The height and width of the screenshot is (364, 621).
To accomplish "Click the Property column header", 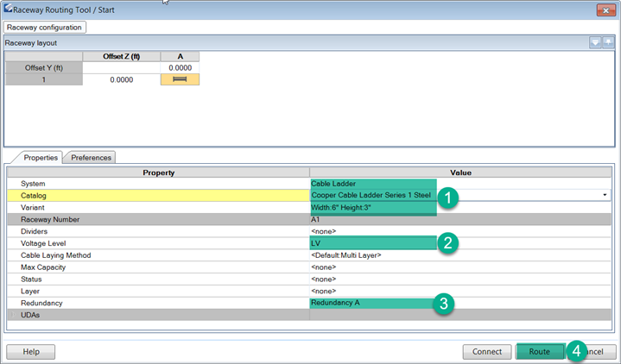I will pyautogui.click(x=158, y=173).
